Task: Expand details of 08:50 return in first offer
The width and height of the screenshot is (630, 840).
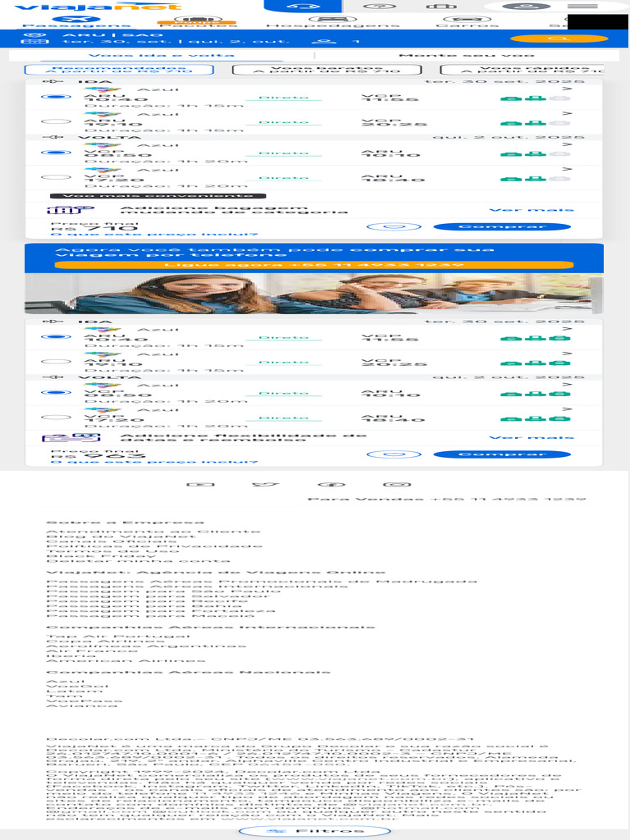Action: pyautogui.click(x=567, y=144)
